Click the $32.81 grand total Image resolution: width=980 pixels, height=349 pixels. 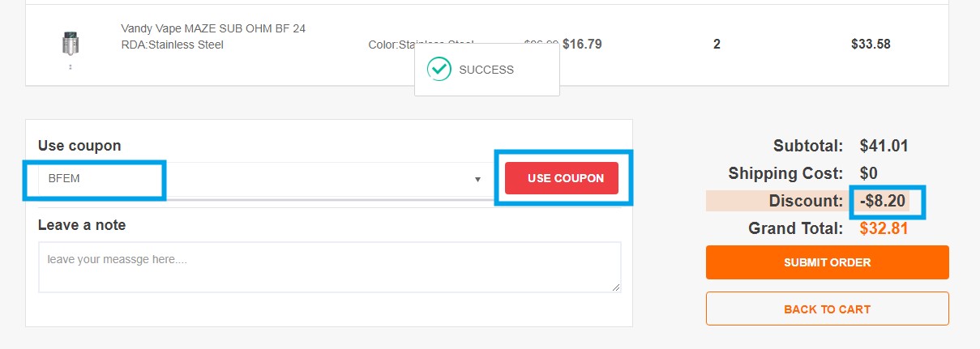(x=884, y=228)
